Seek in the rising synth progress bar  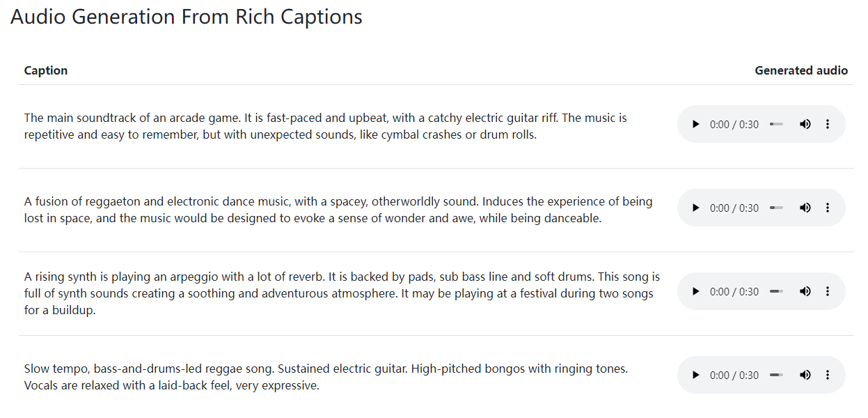click(x=777, y=291)
